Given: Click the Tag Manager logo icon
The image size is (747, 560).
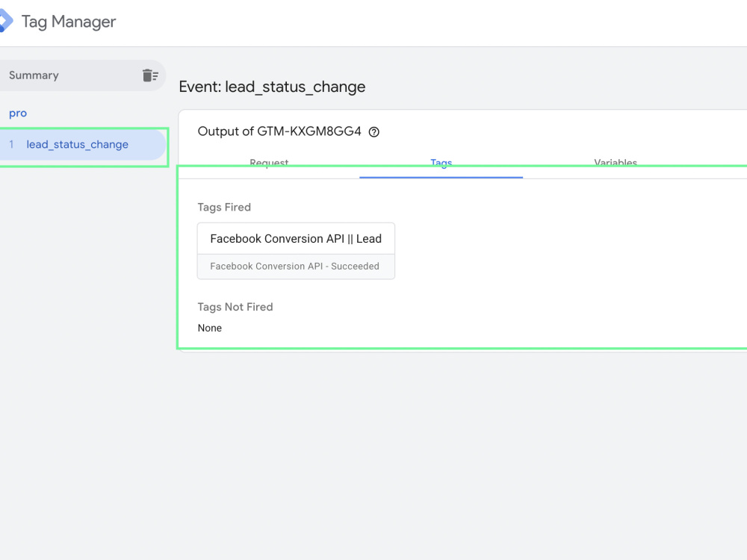Looking at the screenshot, I should coord(6,22).
